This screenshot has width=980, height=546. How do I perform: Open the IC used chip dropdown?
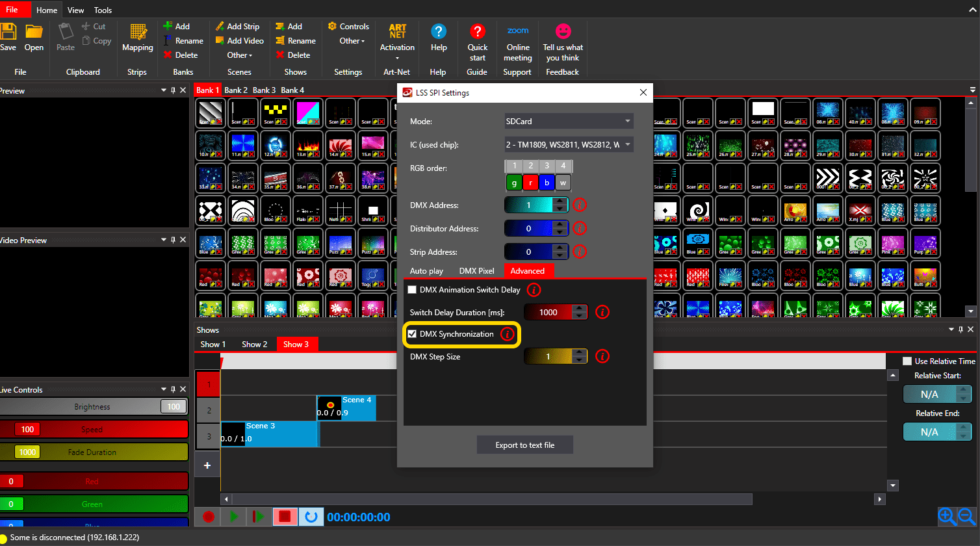(569, 145)
